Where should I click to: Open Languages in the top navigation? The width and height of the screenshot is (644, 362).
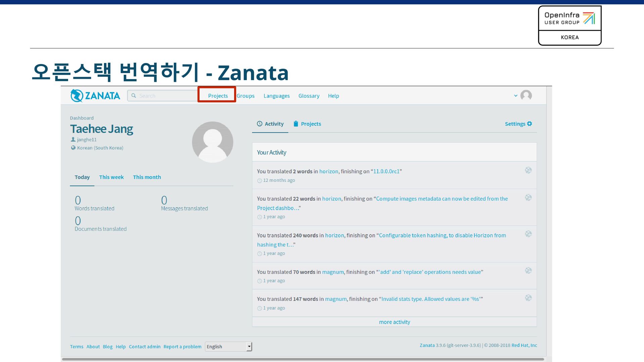pyautogui.click(x=276, y=96)
